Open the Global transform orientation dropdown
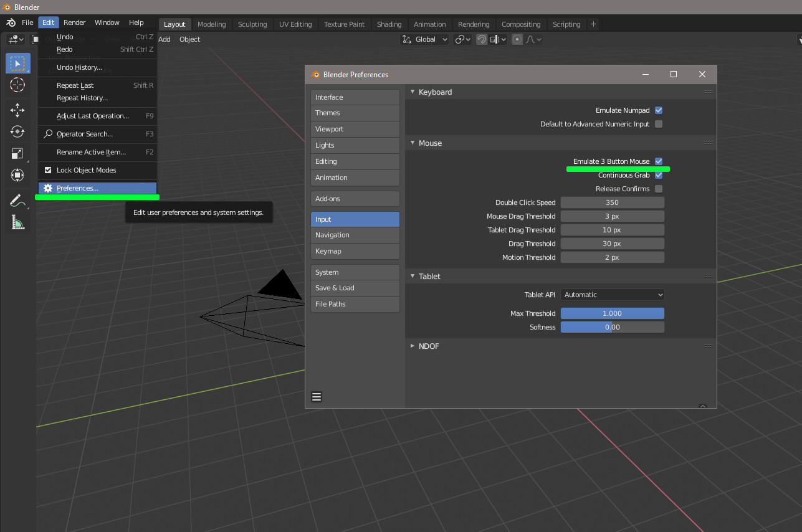The width and height of the screenshot is (802, 532). (424, 39)
